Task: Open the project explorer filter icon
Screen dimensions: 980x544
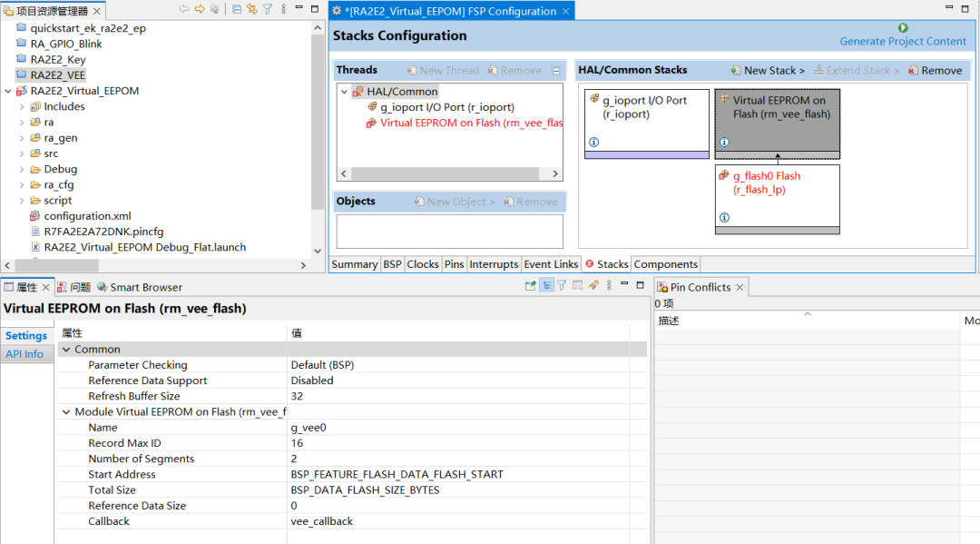Action: (x=268, y=9)
